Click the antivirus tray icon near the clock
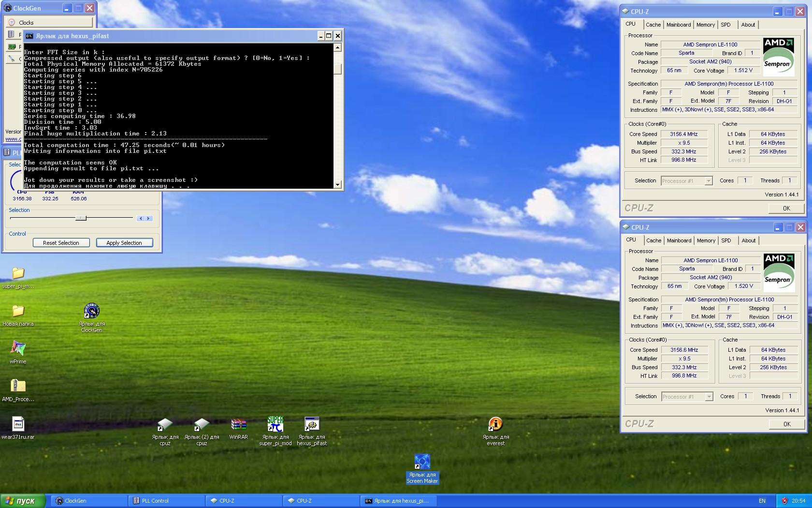 [784, 501]
